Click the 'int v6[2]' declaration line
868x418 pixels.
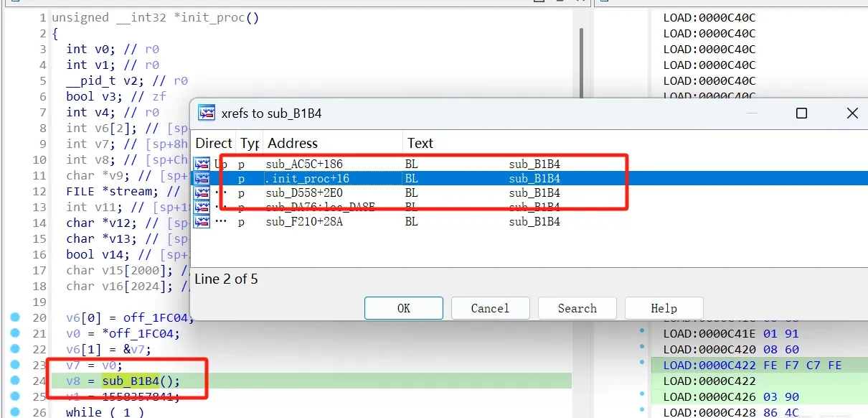coord(128,129)
